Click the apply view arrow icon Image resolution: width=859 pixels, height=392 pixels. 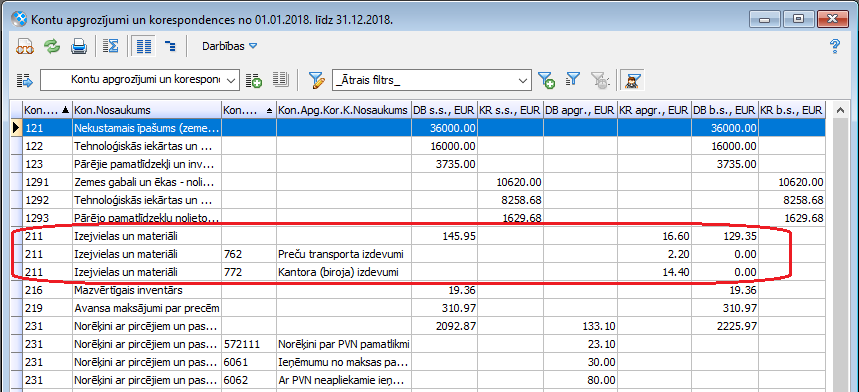coord(25,80)
